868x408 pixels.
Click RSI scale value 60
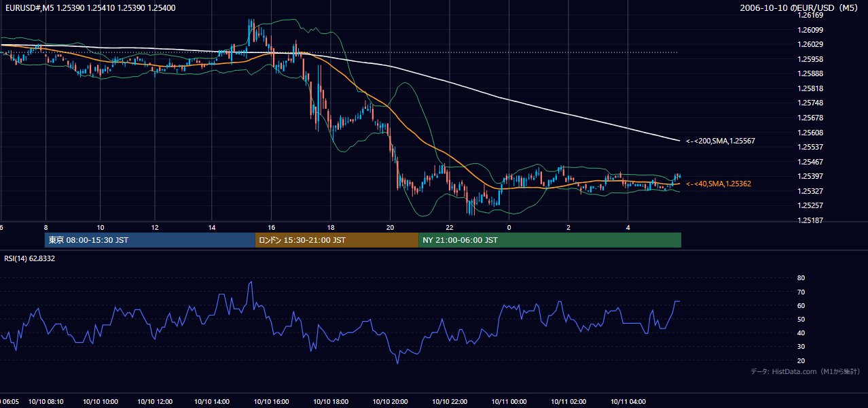tap(801, 305)
